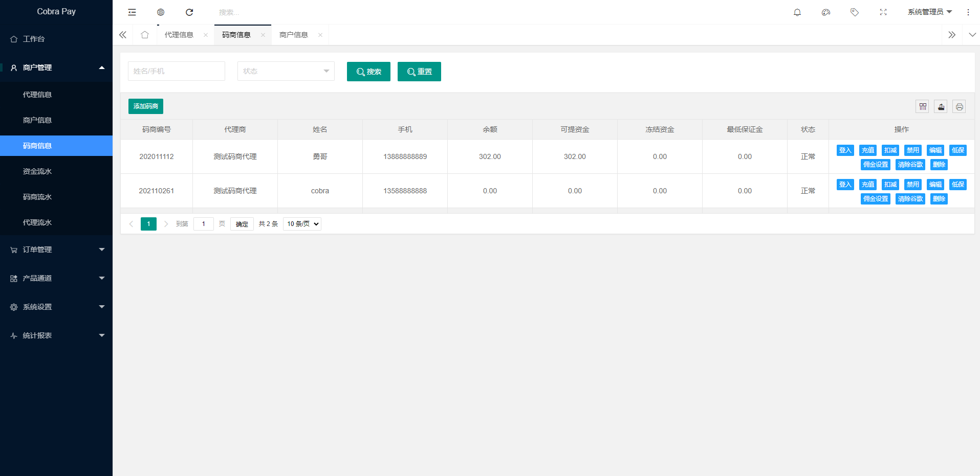The image size is (980, 476).
Task: Click the tag icon in top bar
Action: click(x=855, y=12)
